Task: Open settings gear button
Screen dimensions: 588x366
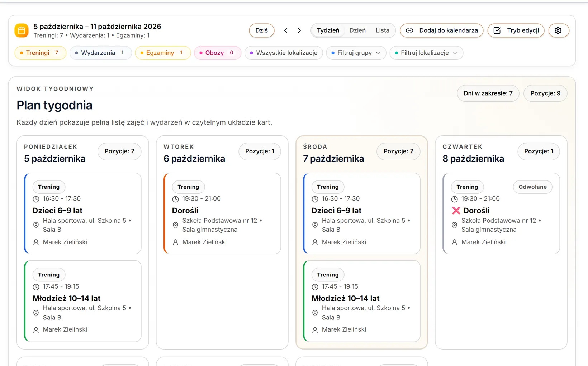Action: pyautogui.click(x=558, y=30)
